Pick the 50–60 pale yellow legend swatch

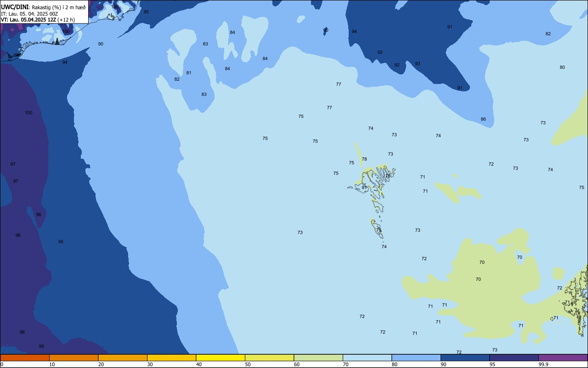tap(269, 357)
